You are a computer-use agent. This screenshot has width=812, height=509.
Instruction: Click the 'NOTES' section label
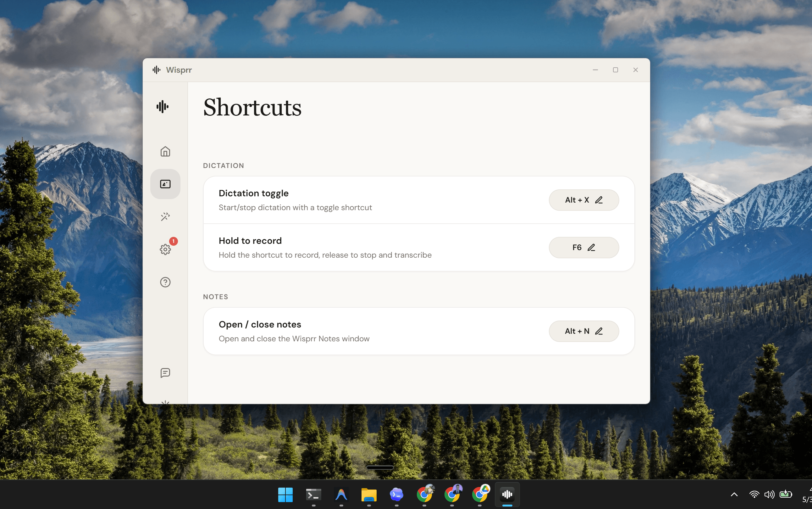[216, 297]
